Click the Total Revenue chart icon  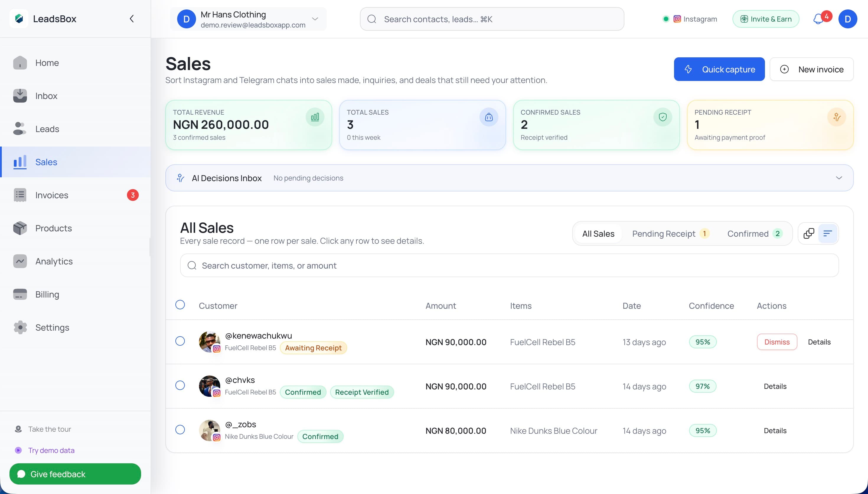(x=315, y=117)
